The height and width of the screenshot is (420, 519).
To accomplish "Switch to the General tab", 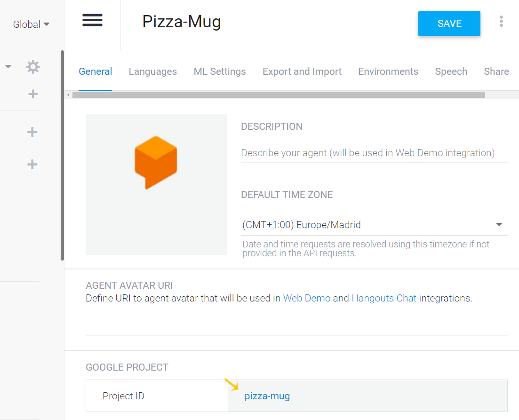I will (96, 71).
